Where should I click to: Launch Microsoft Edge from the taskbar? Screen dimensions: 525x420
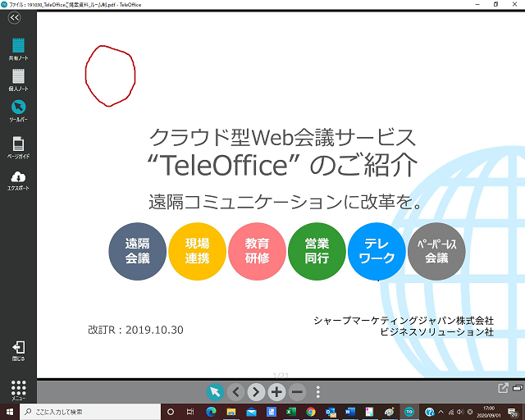211,412
